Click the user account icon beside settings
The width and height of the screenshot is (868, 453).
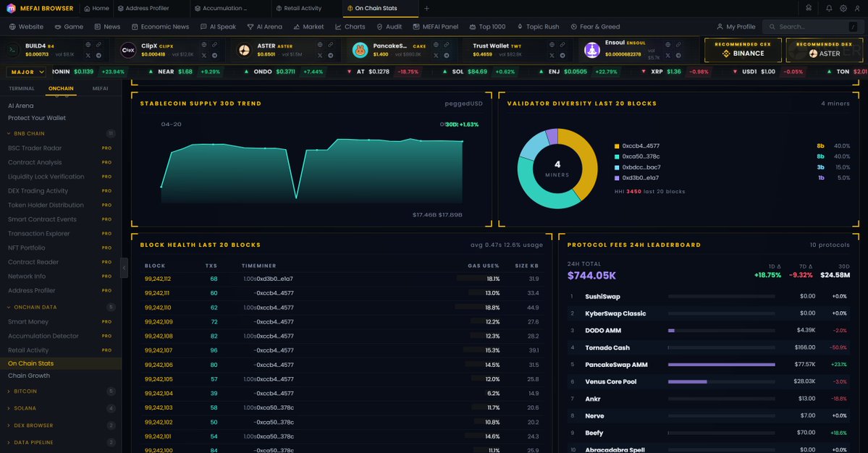[857, 8]
